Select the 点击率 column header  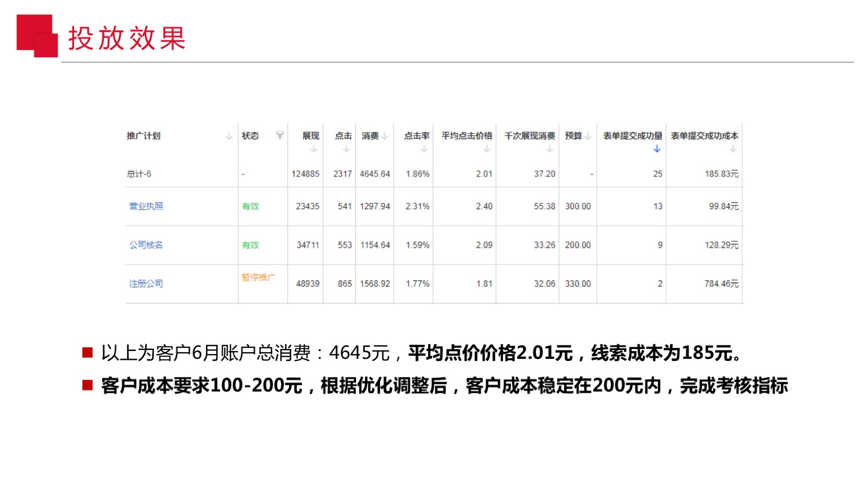pyautogui.click(x=417, y=136)
